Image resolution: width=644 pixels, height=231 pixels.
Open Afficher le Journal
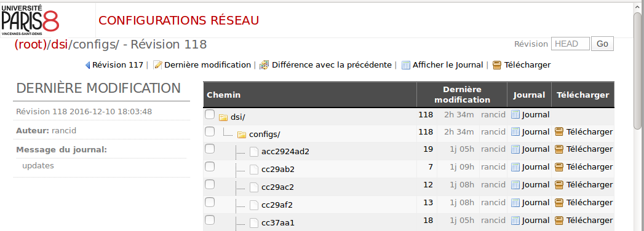pyautogui.click(x=448, y=65)
